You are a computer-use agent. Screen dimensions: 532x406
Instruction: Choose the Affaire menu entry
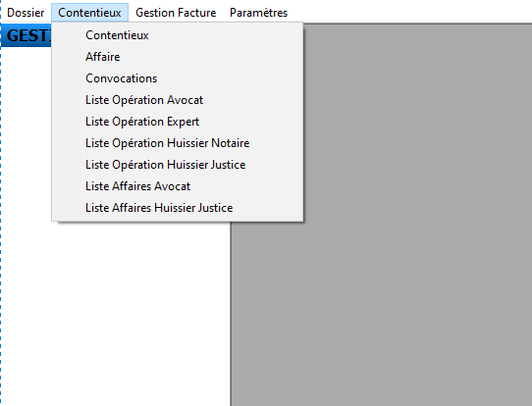178,57
